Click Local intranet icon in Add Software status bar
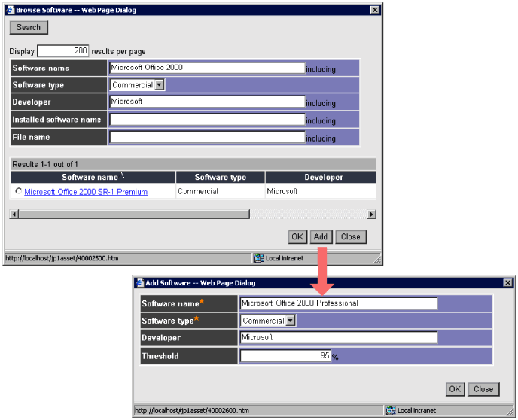518x420 pixels. 391,410
